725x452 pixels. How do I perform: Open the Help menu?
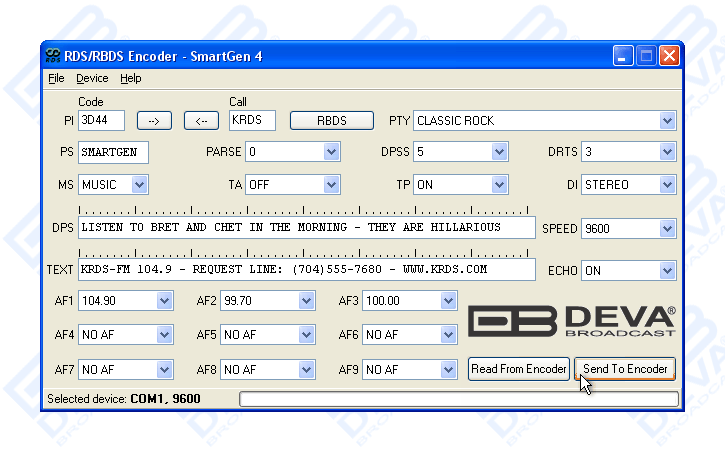pos(131,78)
